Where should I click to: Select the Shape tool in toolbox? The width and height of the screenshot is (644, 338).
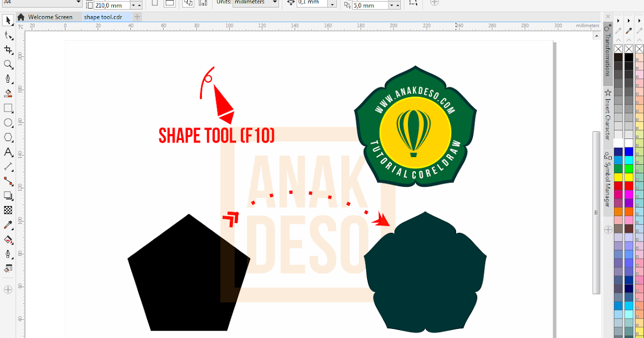click(x=8, y=35)
